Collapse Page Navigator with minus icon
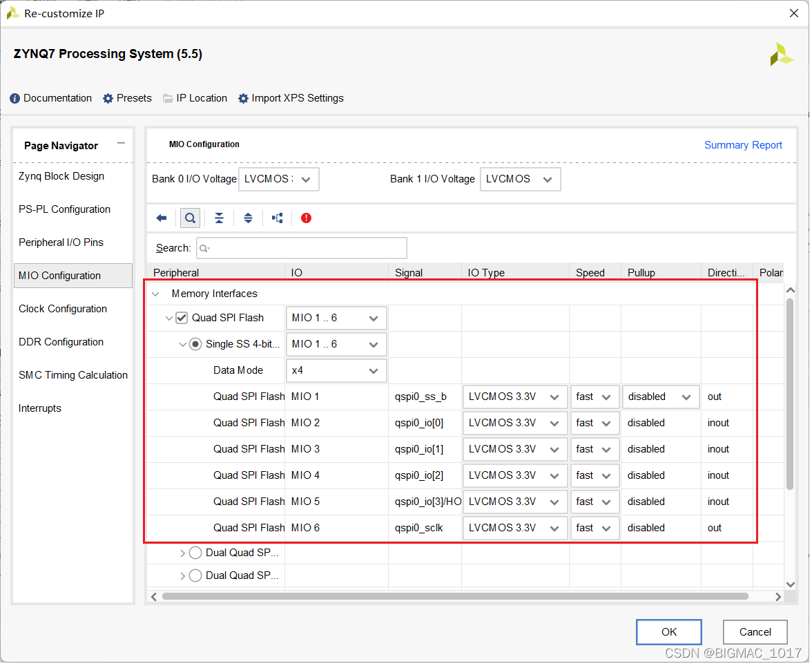Viewport: 812px width, 666px height. click(x=122, y=144)
